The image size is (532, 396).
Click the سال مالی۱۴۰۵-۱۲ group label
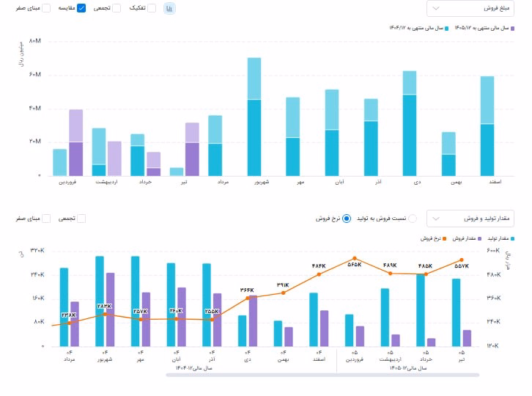(x=408, y=368)
